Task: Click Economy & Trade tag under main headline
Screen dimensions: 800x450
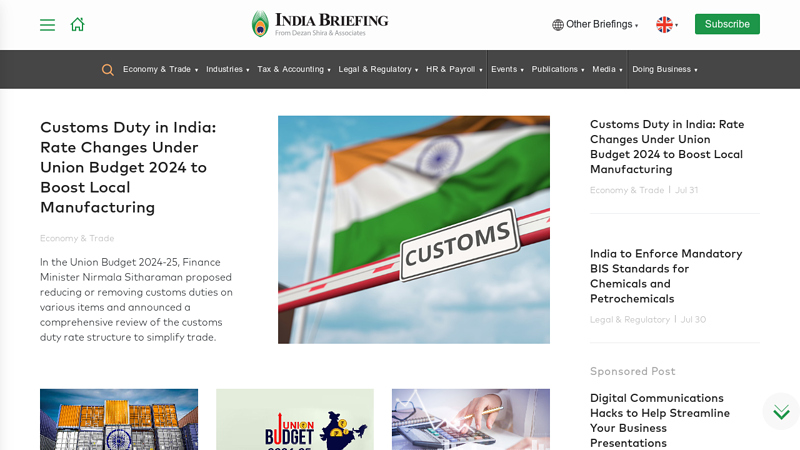Action: (77, 238)
